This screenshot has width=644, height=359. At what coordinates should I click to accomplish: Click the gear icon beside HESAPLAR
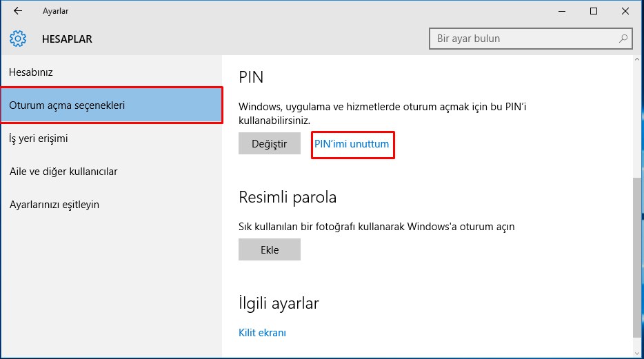(x=19, y=39)
